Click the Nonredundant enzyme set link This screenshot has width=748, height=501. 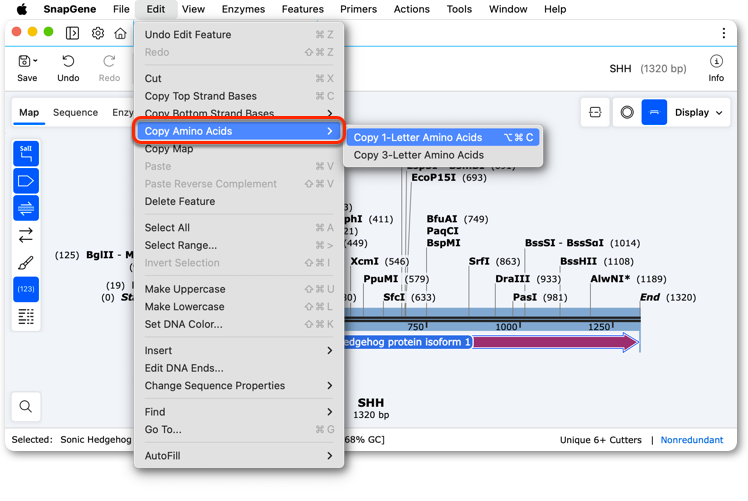[691, 440]
